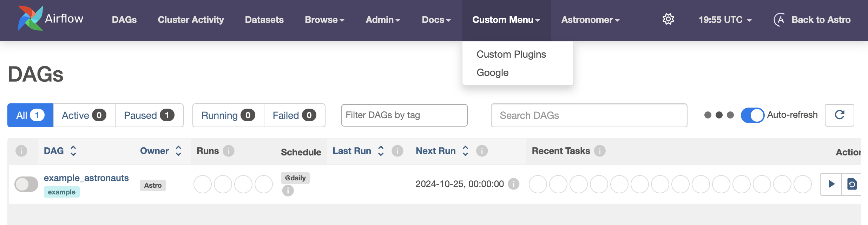Open the settings gear icon
The image size is (868, 225).
click(x=668, y=19)
